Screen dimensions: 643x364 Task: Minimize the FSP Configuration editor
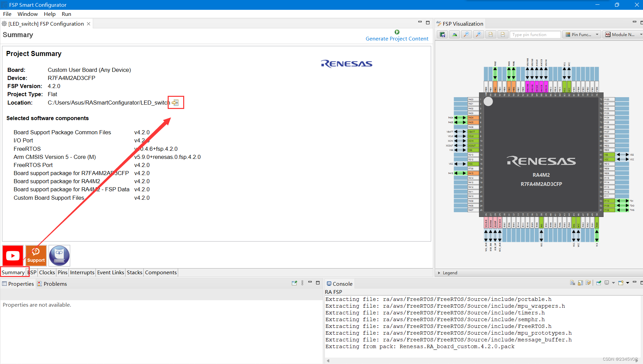point(420,22)
